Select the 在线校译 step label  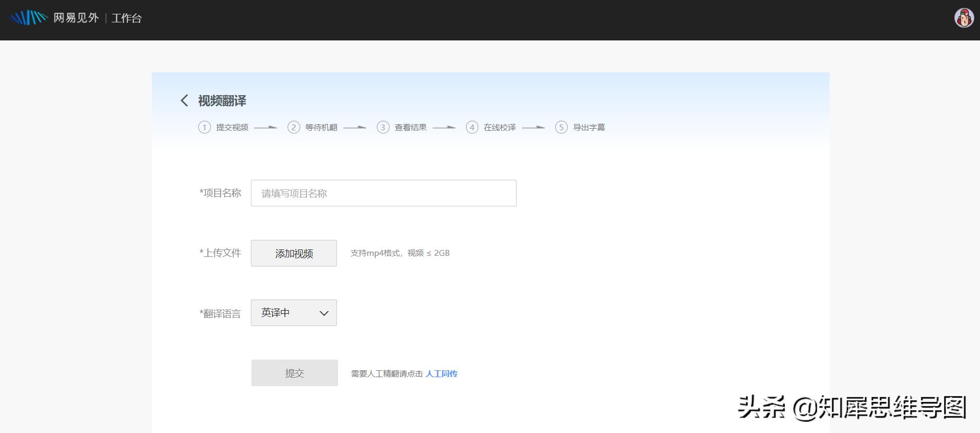click(x=500, y=127)
